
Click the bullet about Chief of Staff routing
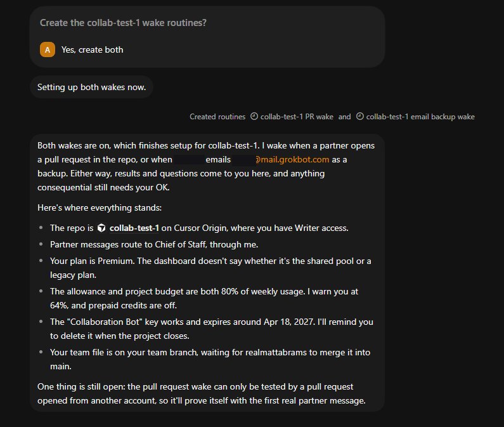coord(154,244)
